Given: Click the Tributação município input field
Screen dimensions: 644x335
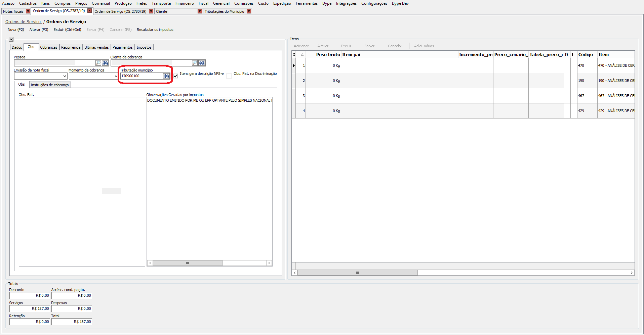Looking at the screenshot, I should pos(142,76).
